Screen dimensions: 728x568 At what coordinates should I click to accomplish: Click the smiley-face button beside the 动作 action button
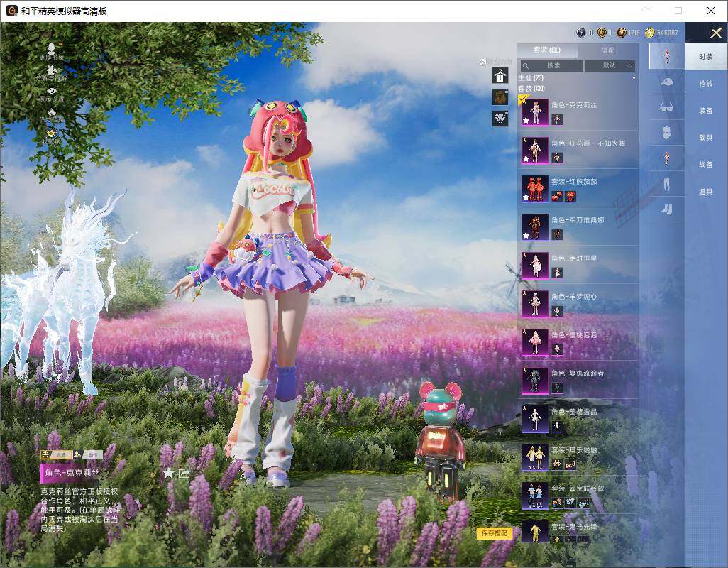(56, 454)
